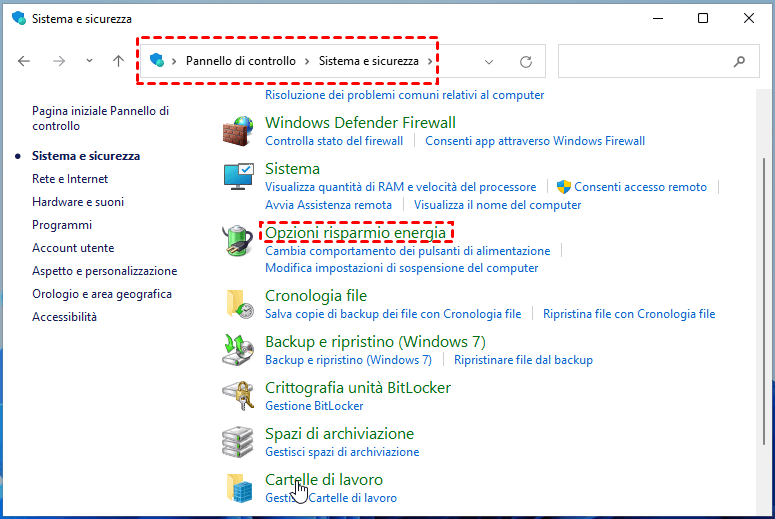
Task: Open Account utente category
Action: [73, 248]
